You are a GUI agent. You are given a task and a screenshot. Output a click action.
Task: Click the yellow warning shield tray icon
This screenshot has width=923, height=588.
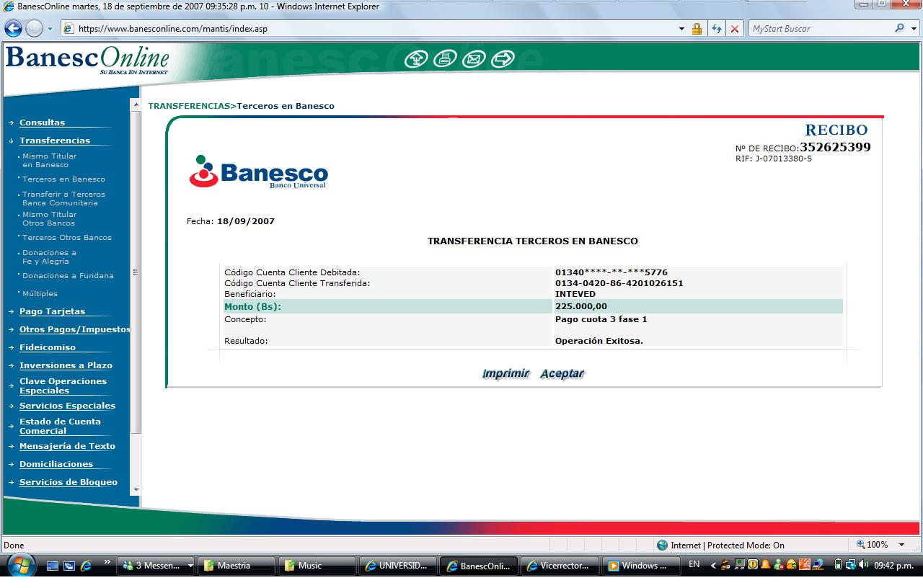click(753, 565)
